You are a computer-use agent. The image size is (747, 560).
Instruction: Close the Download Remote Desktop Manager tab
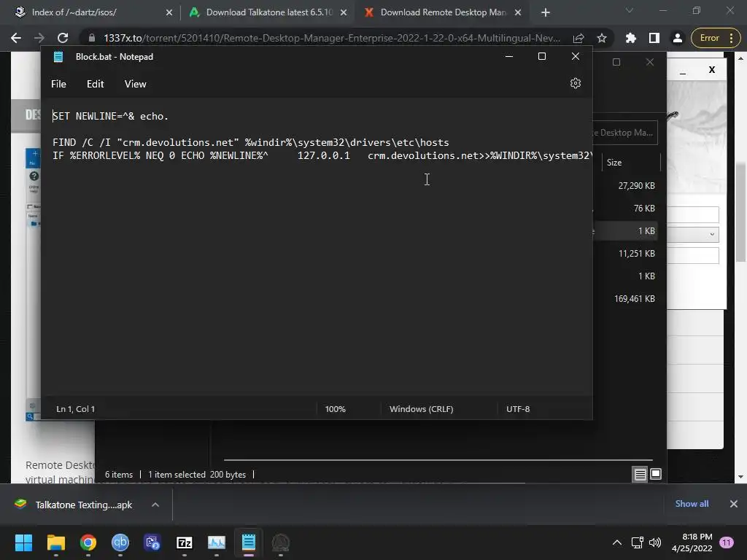click(x=518, y=13)
